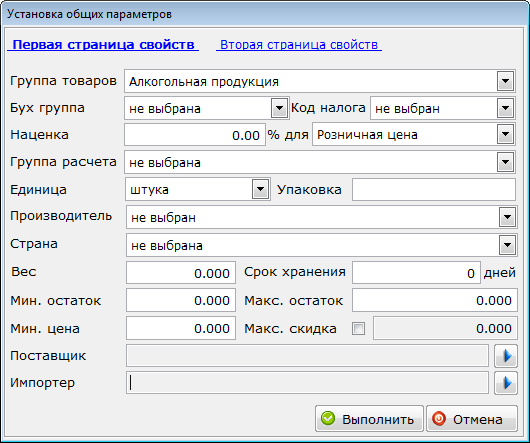Click the Группа расчета не выбрана value
The height and width of the screenshot is (443, 530).
[x=165, y=163]
